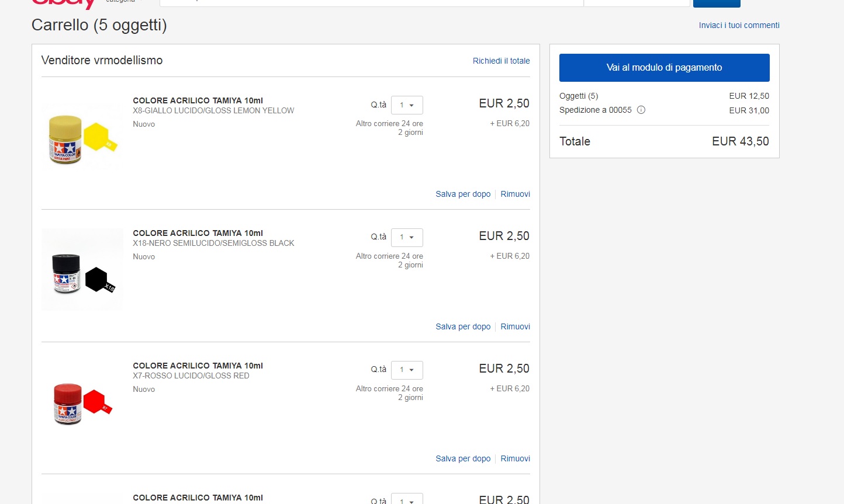Remove X18 Semigloss Black from cart
Viewport: 844px width, 504px height.
tap(516, 326)
